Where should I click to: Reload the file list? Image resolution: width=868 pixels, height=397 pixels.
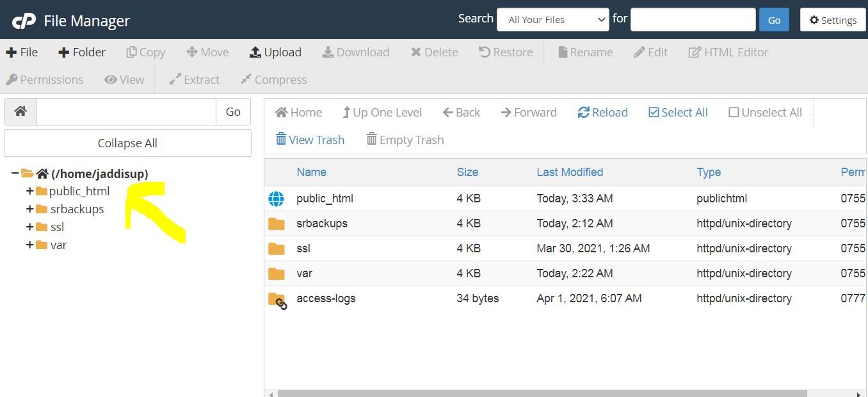602,113
